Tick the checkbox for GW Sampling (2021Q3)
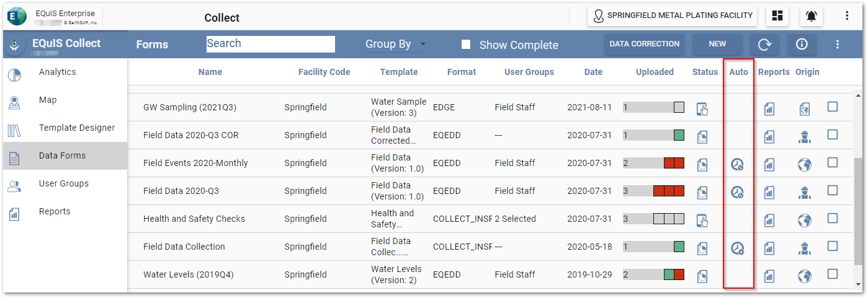 pos(833,107)
